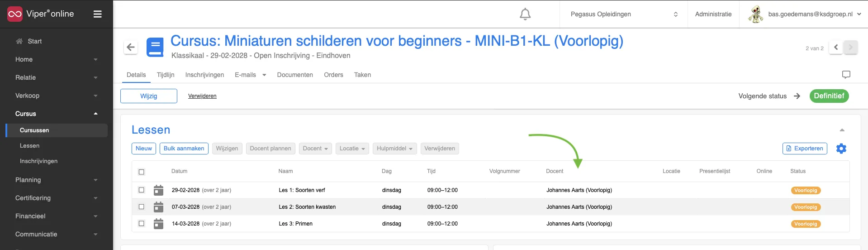Open lessons table settings gear

coord(841,149)
